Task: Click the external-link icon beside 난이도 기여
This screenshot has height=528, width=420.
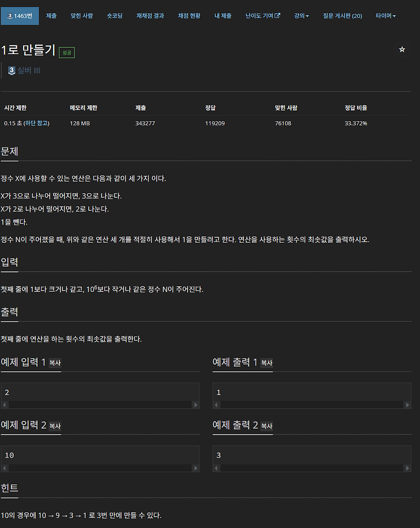Action: coord(277,16)
